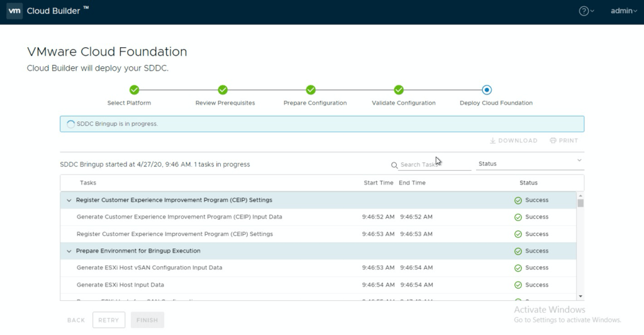Screen dimensions: 644x335
Task: Click the Retry button
Action: click(x=109, y=320)
